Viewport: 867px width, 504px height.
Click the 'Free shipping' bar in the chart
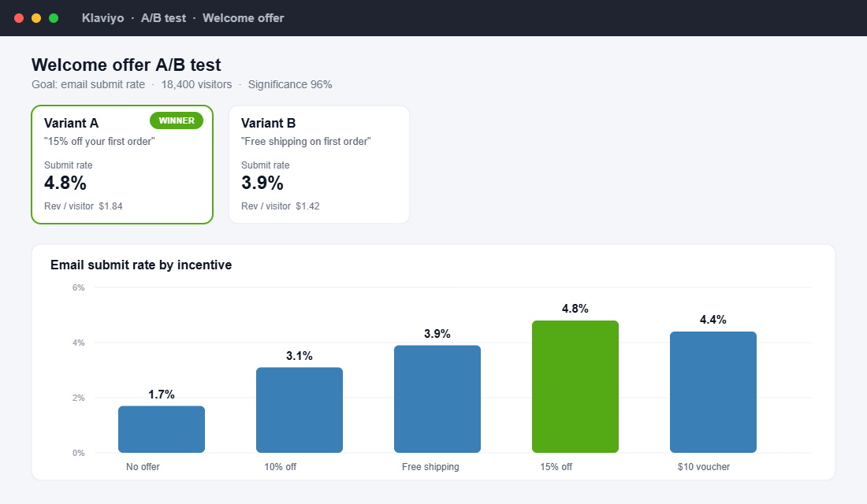tap(437, 399)
